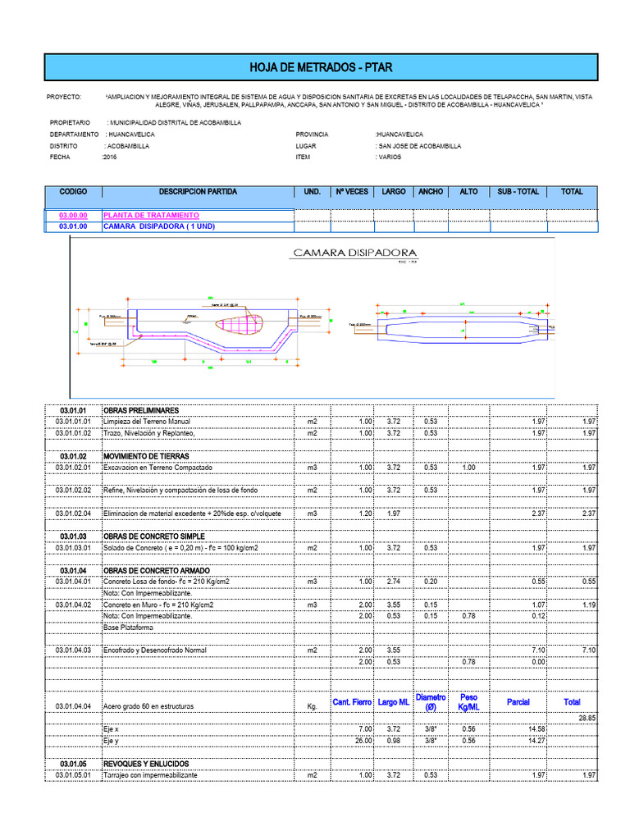Screen dimensions: 630x840
Task: Select the Largo ML value 0.98
Action: [x=394, y=741]
